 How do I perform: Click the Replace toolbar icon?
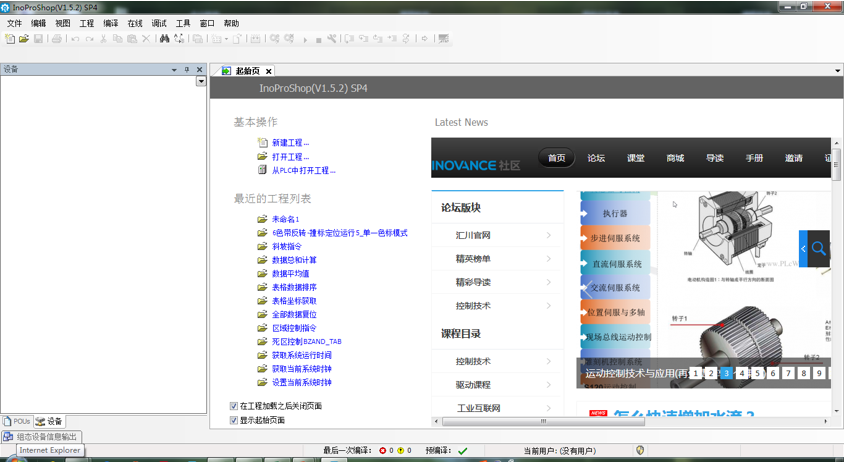tap(179, 39)
